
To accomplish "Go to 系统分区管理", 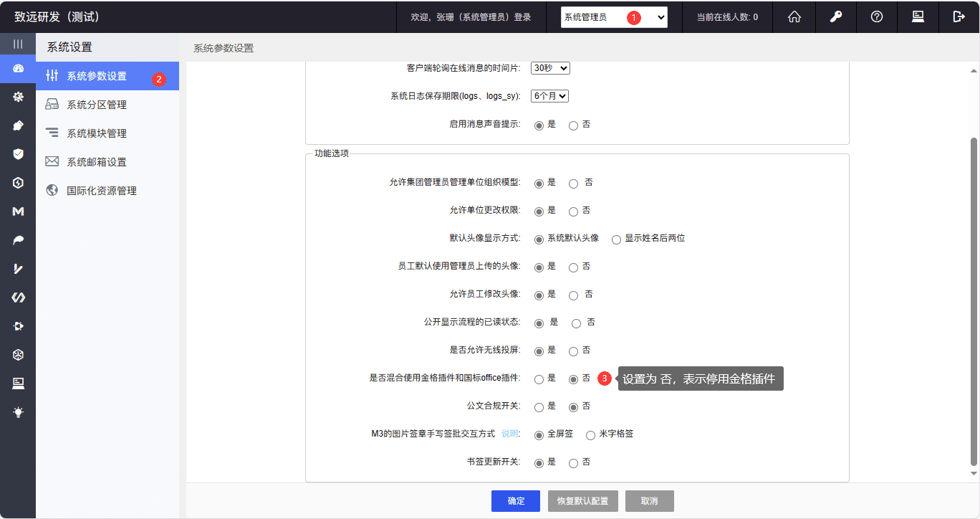I will (107, 105).
